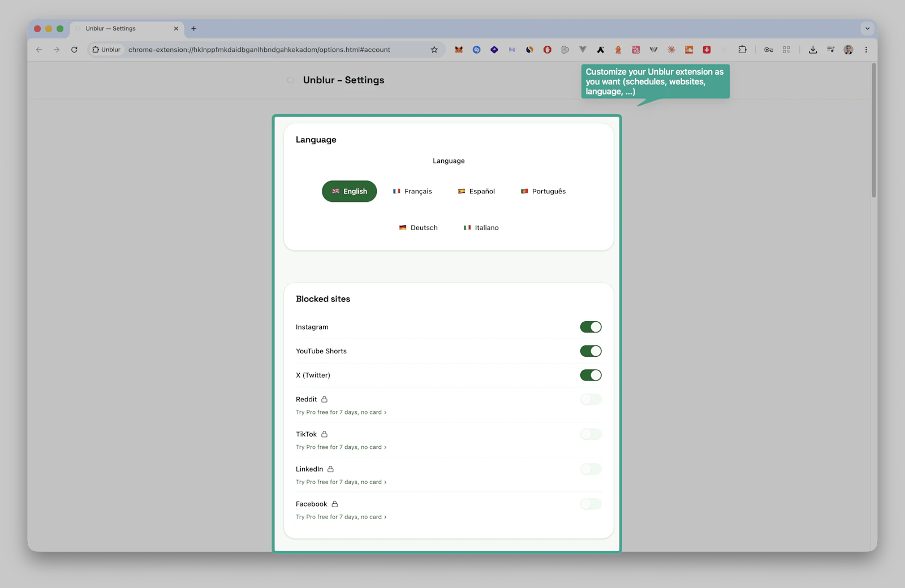Click the Unblur site info chip

106,50
